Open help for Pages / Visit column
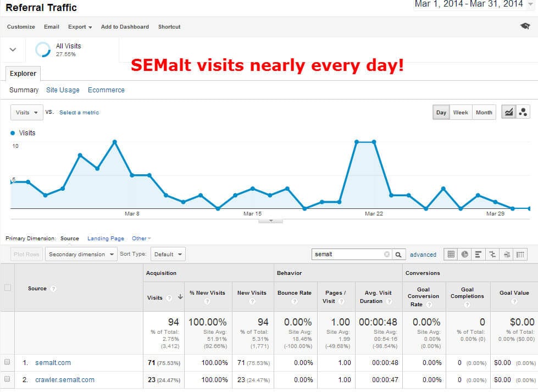 (x=341, y=301)
